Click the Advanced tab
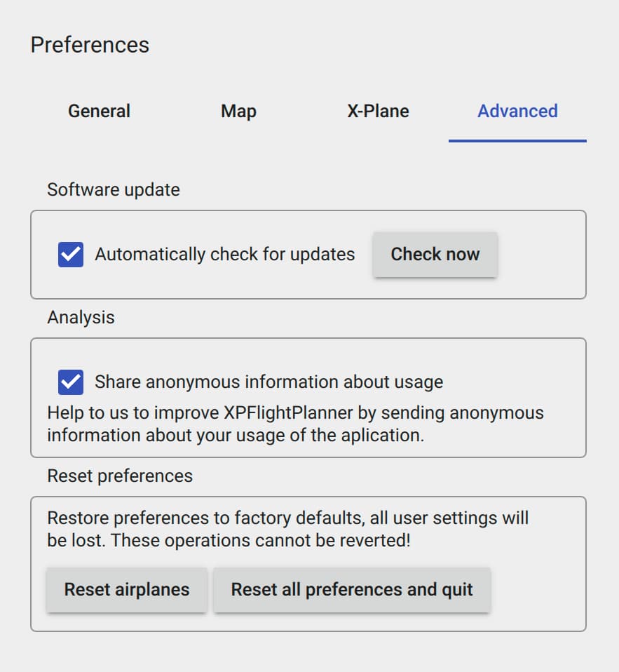The image size is (619, 672). pyautogui.click(x=517, y=111)
